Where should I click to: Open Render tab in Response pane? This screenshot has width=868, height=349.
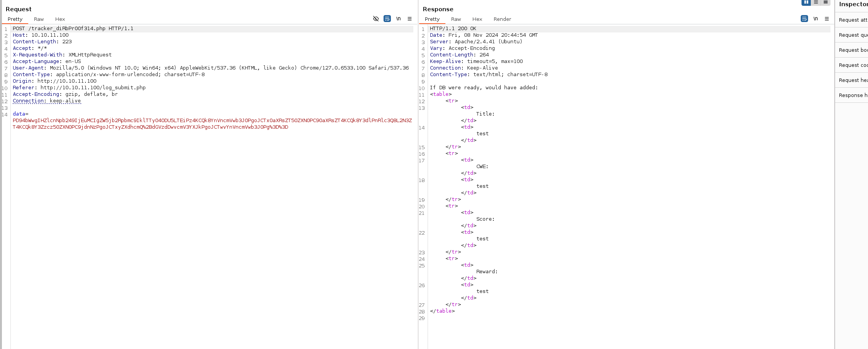[502, 19]
